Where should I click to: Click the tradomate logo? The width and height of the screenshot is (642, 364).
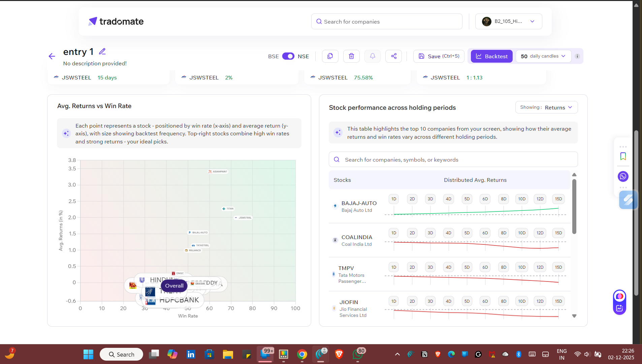(x=116, y=22)
